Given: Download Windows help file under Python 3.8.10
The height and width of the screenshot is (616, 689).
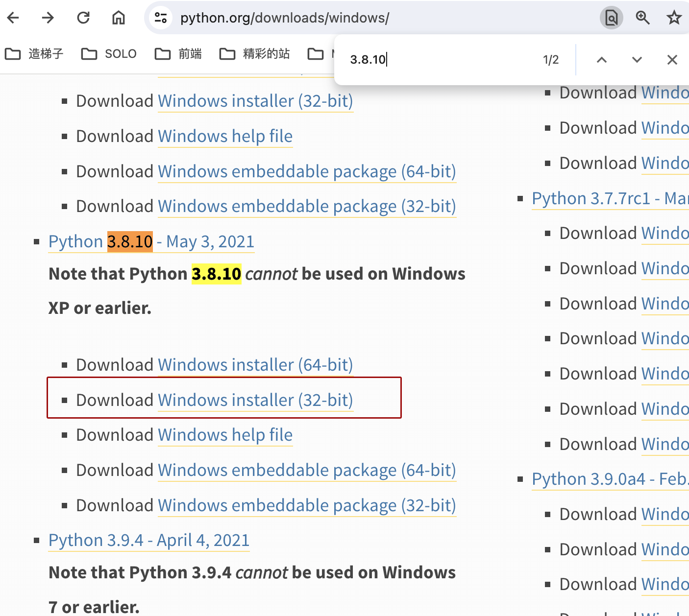Looking at the screenshot, I should pos(225,435).
